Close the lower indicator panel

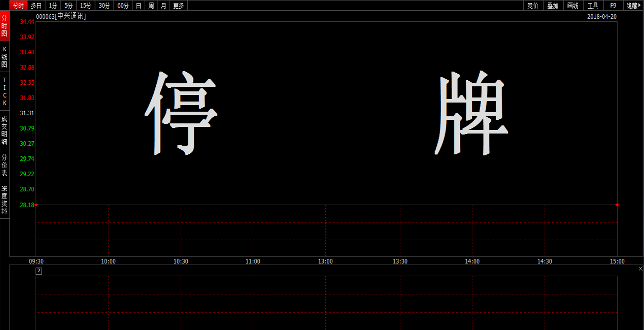click(640, 269)
